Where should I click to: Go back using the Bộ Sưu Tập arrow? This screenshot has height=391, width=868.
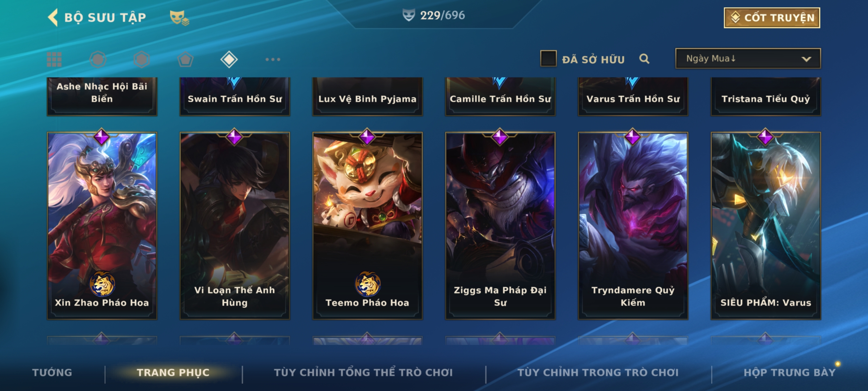click(53, 17)
